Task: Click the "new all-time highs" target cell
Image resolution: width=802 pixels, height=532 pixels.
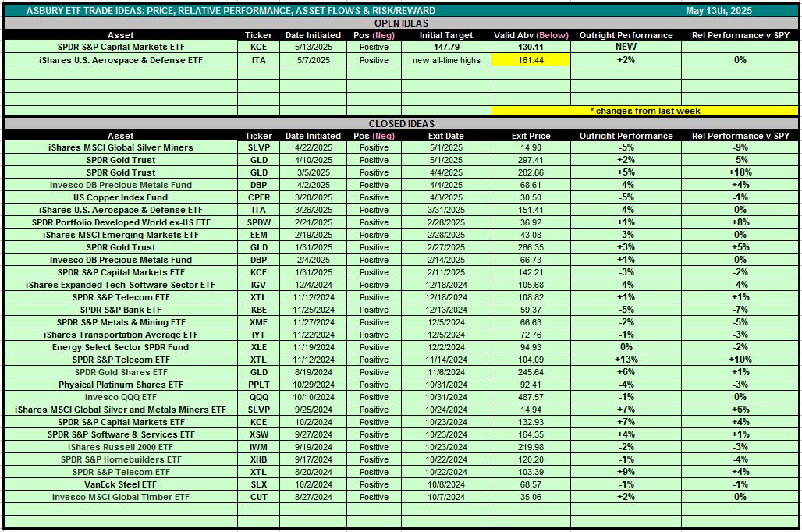Action: tap(446, 60)
